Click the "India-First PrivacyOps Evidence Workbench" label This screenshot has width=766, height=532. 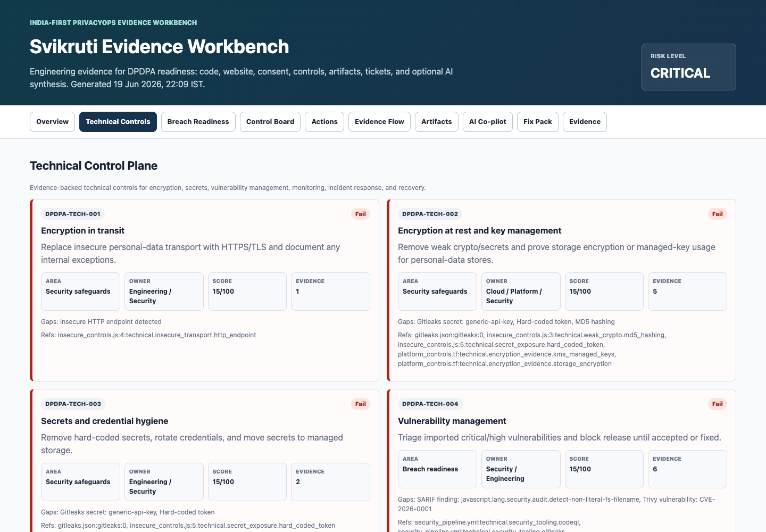tap(113, 23)
